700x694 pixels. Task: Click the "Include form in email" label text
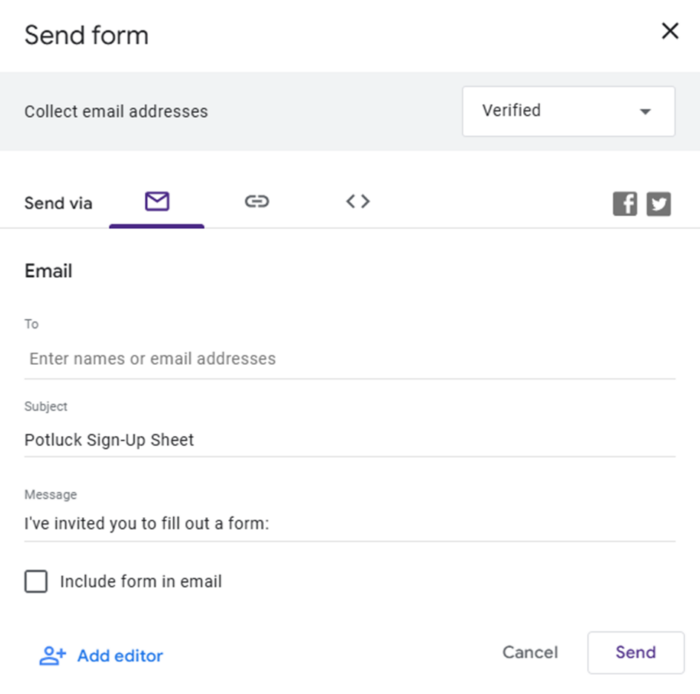tap(141, 582)
